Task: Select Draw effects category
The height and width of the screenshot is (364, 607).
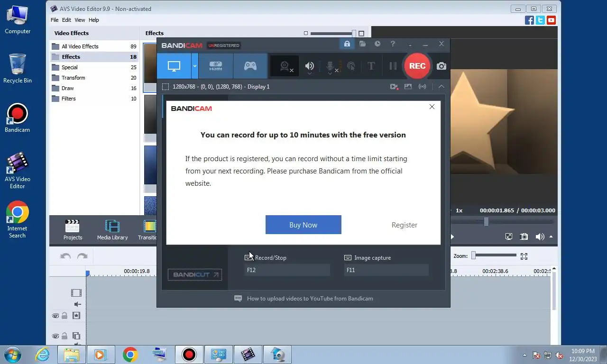Action: [x=94, y=88]
